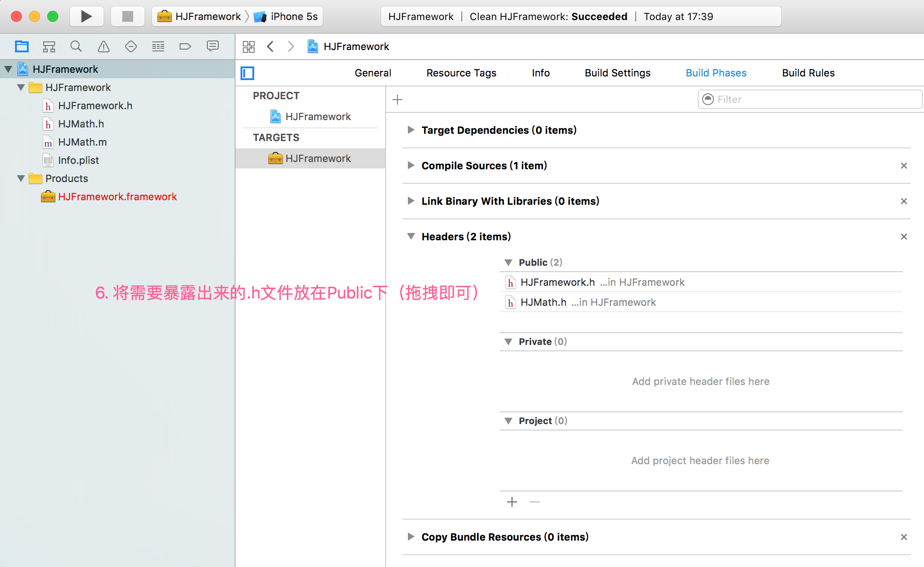Image resolution: width=924 pixels, height=567 pixels.
Task: Select the Build Phases tab
Action: pos(716,73)
